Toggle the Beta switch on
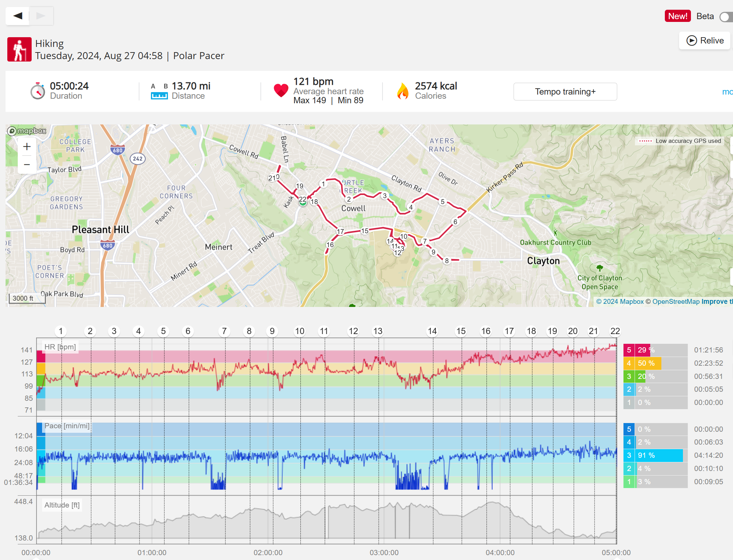Viewport: 733px width, 560px height. [x=726, y=17]
